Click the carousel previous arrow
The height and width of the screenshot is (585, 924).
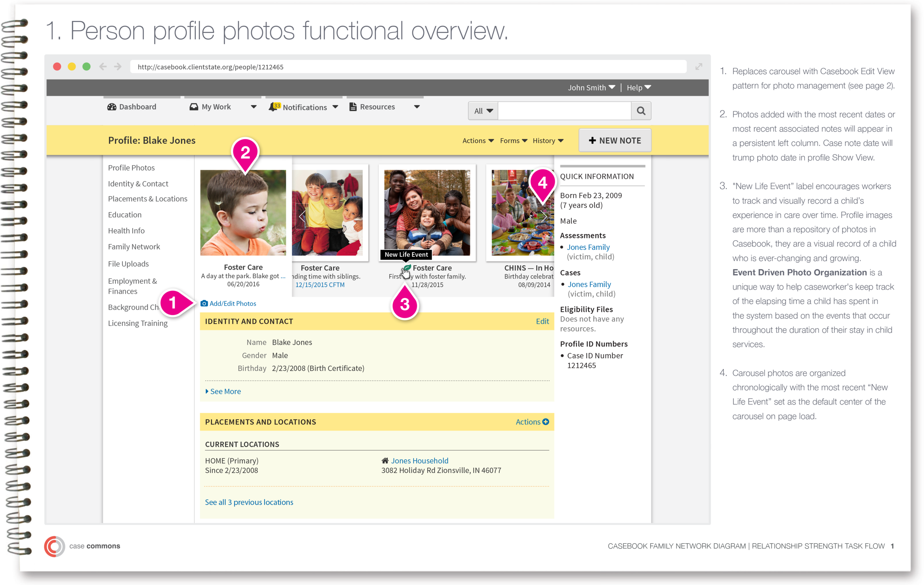click(302, 216)
